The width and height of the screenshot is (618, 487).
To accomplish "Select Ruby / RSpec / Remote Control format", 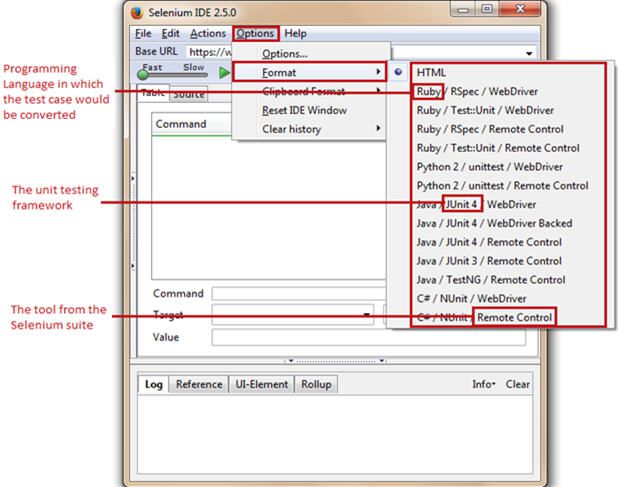I will click(490, 129).
